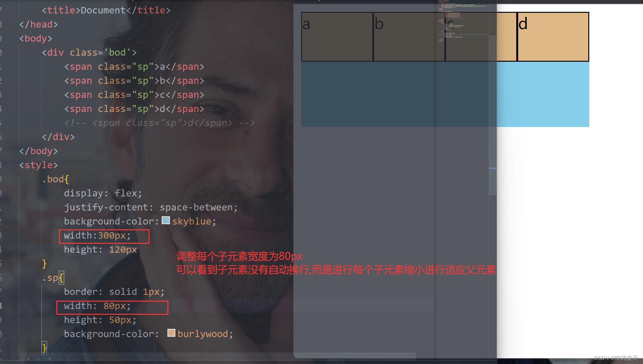Image resolution: width=643 pixels, height=364 pixels.
Task: Click the display: flex declaration
Action: (103, 193)
